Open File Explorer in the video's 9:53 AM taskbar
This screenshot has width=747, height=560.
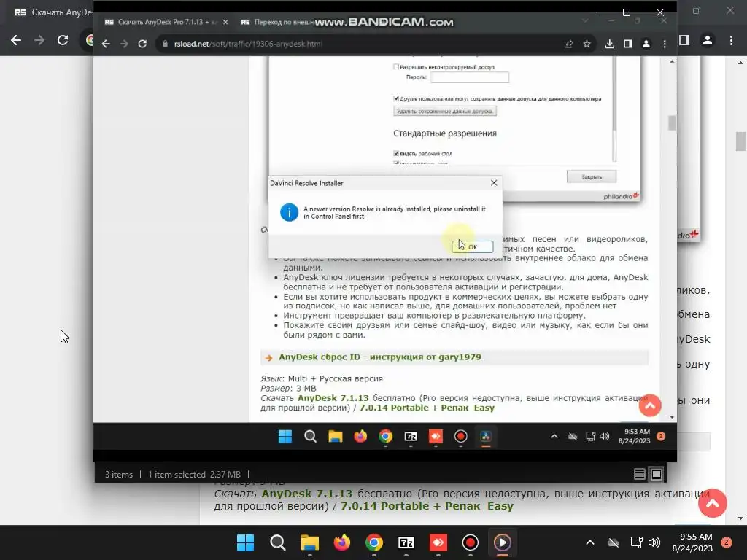[336, 436]
